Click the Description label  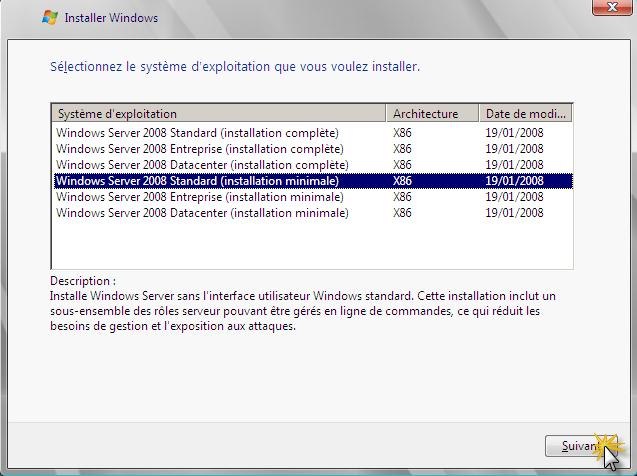tap(83, 281)
